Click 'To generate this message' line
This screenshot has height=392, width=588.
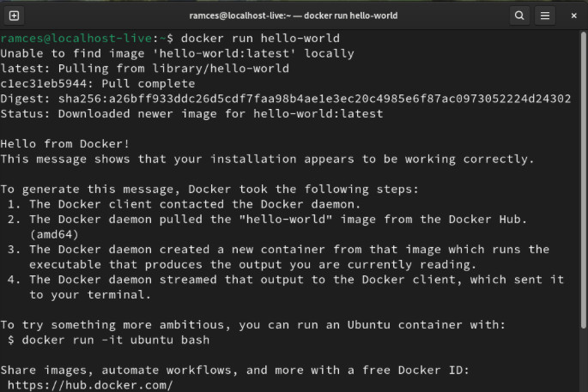tap(209, 190)
